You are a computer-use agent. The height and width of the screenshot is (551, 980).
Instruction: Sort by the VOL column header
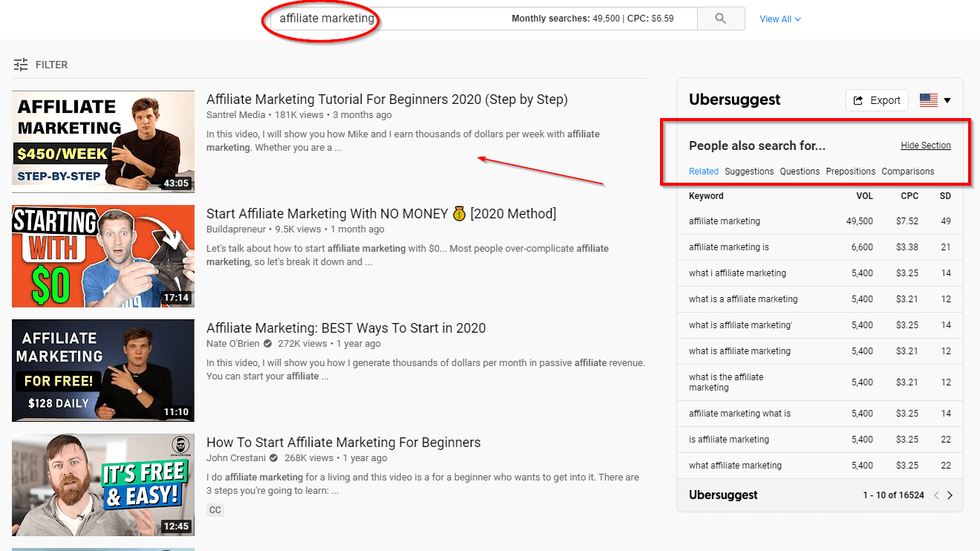pos(864,196)
